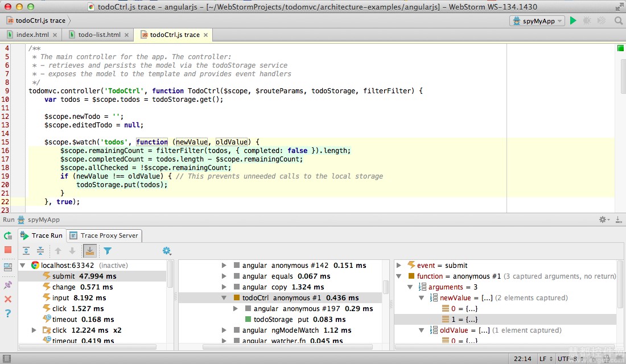Screen dimensions: 626x364
Task: Open the Trace Run settings gear
Action: pos(167,250)
